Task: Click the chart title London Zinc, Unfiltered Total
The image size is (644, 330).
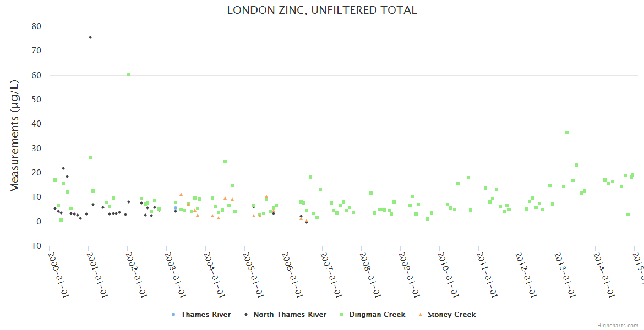Action: click(x=322, y=10)
